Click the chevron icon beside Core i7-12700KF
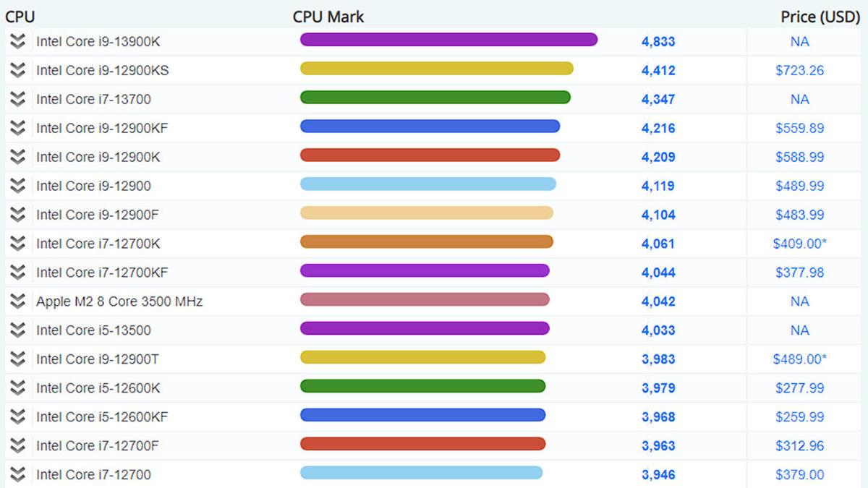The width and height of the screenshot is (868, 488). pyautogui.click(x=17, y=273)
